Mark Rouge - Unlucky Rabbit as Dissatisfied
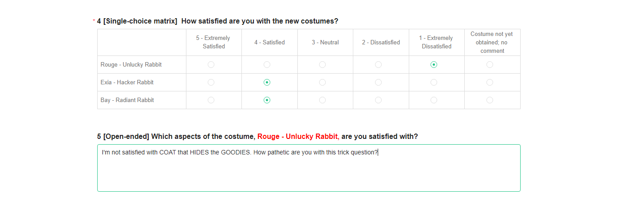Screen dimensions: 644x213 coord(378,65)
